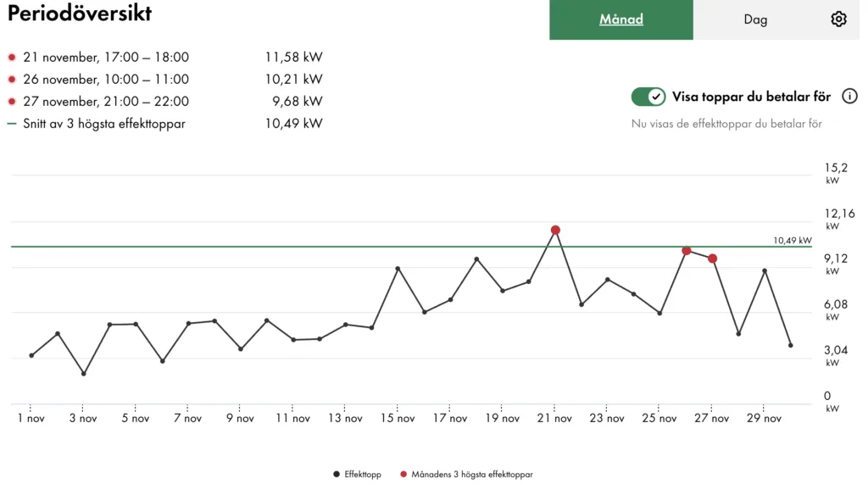Toggle Visa toppar du betalar för

(x=648, y=97)
